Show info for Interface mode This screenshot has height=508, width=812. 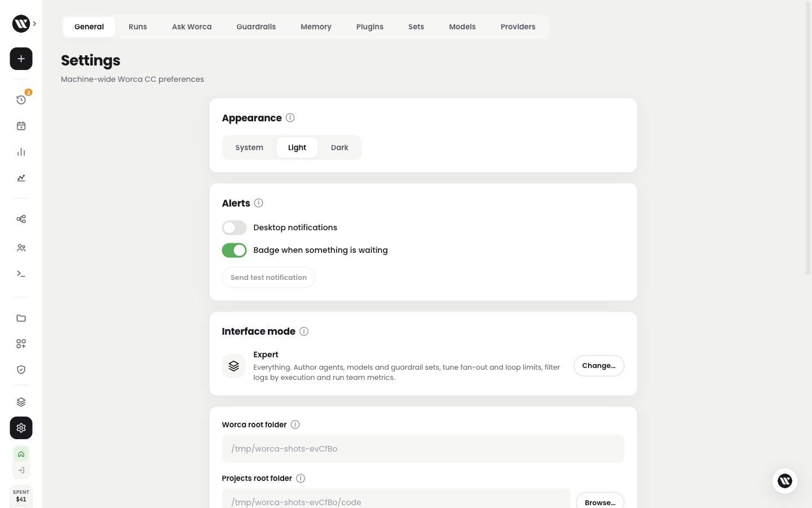point(304,331)
